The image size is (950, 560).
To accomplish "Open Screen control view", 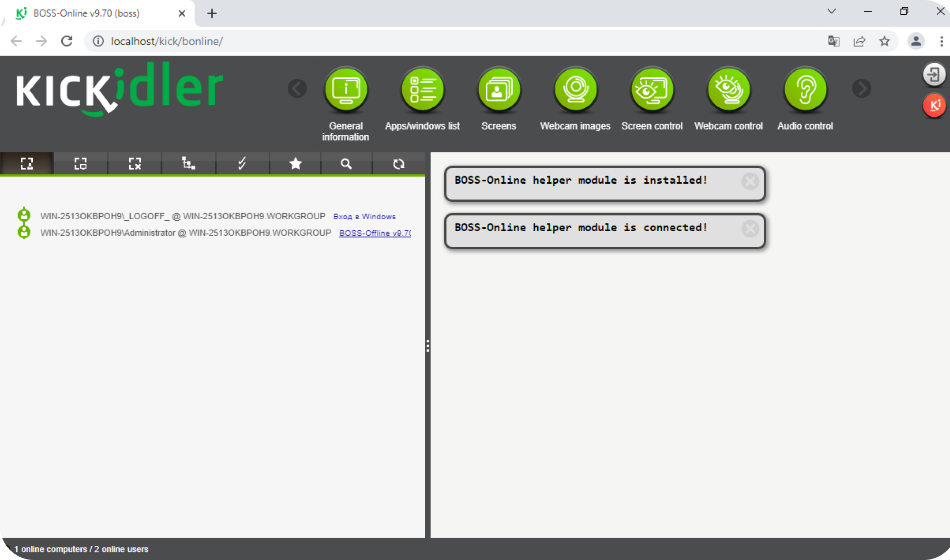I will coord(652,89).
